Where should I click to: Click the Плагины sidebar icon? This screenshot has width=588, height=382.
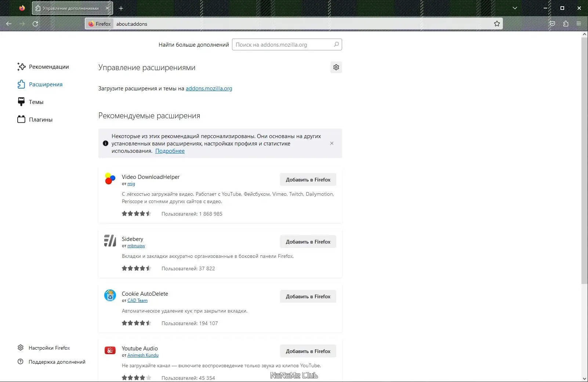[x=21, y=119]
